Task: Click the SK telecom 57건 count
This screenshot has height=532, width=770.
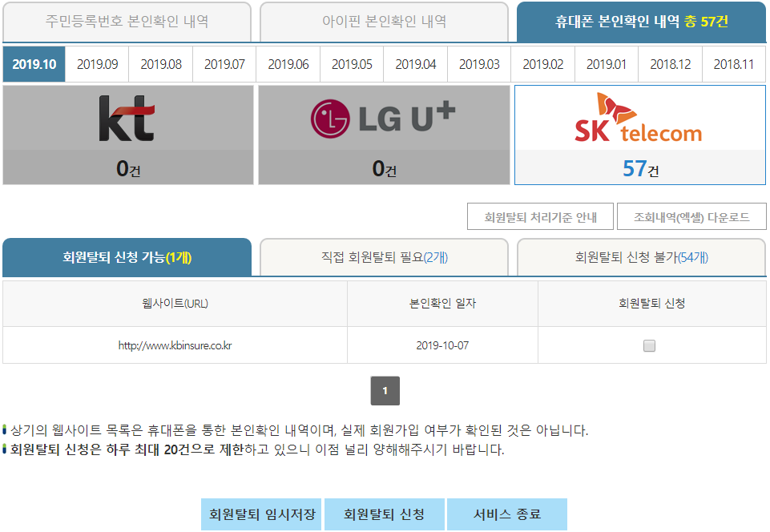Action: (641, 168)
